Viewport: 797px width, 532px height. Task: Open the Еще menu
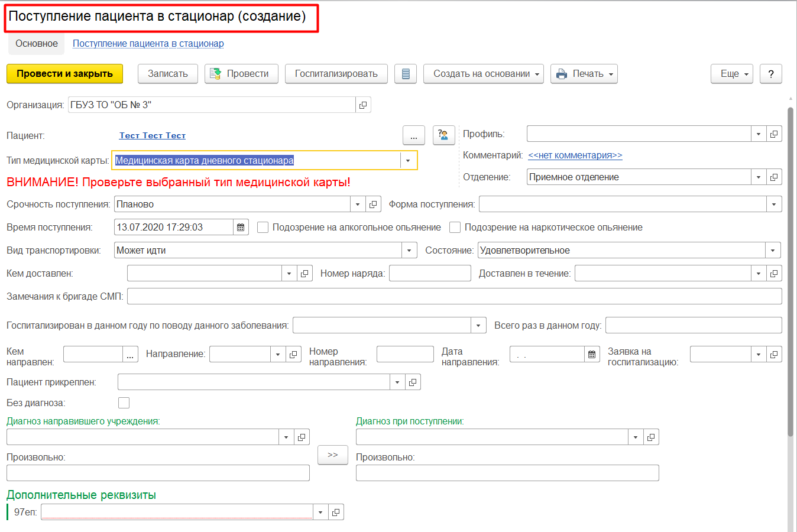[731, 74]
